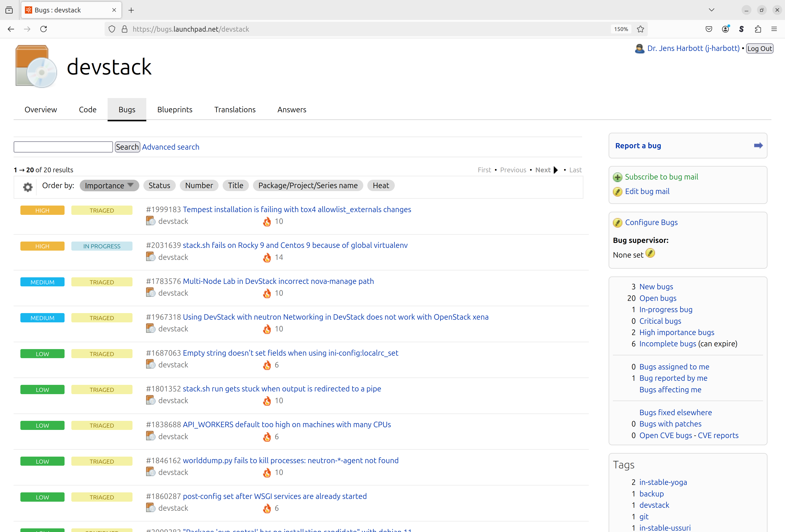Expand the list all tabs chevron

(711, 10)
